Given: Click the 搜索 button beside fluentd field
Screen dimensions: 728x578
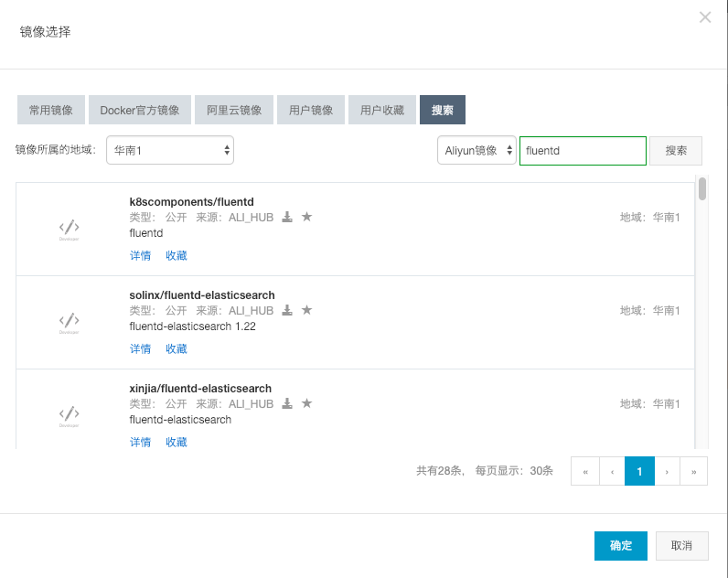Looking at the screenshot, I should (x=676, y=150).
